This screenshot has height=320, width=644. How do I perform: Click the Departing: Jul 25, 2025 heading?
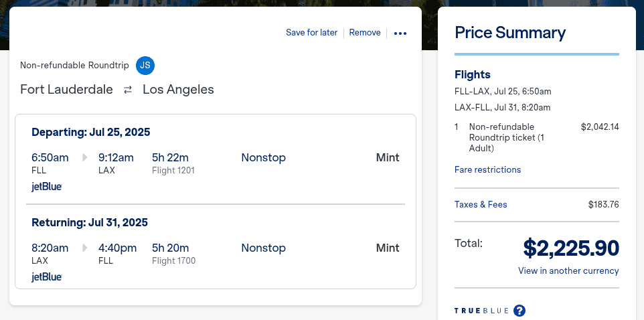[91, 132]
